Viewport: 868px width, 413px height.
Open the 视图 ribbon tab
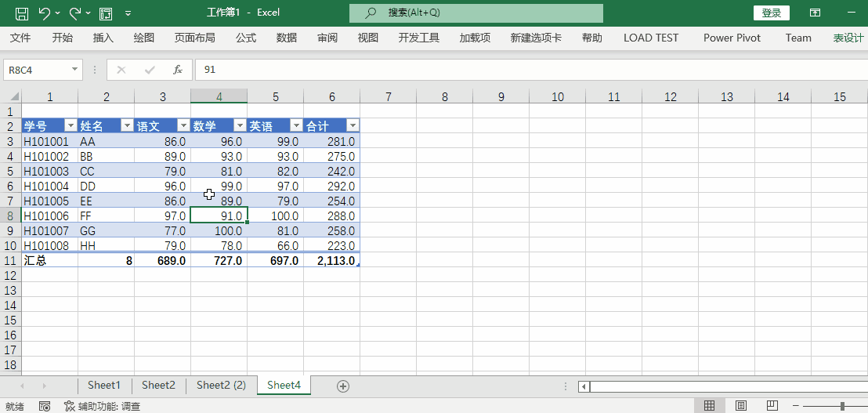(367, 38)
